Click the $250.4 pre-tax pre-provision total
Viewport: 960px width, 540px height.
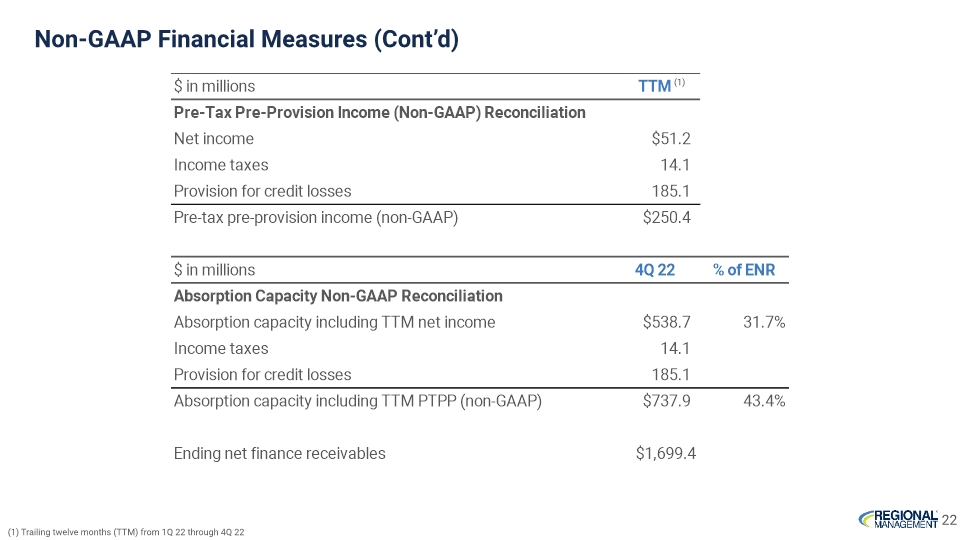point(667,218)
